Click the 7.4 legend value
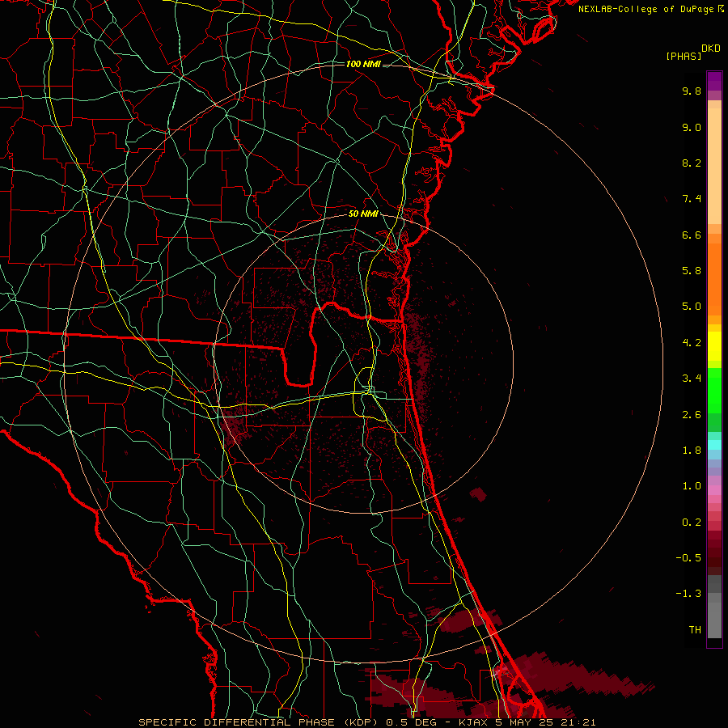Viewport: 728px width, 728px height. coord(692,199)
